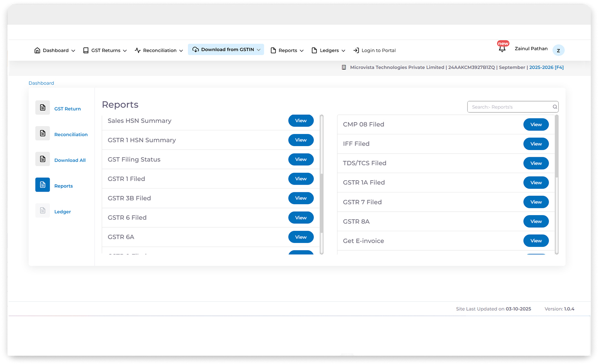The image size is (599, 364).
Task: Click the Reconciliation sidebar document icon
Action: point(42,134)
